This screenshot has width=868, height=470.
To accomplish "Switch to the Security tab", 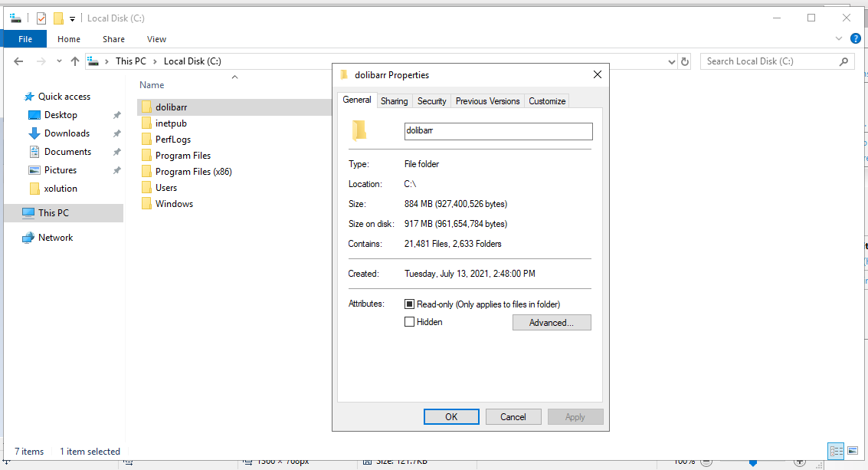I will tap(432, 101).
